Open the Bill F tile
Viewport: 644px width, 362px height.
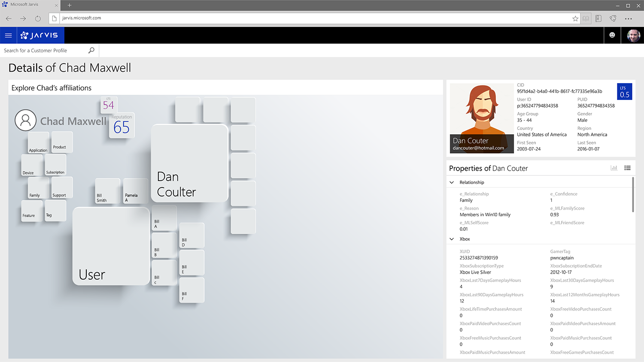pos(191,290)
